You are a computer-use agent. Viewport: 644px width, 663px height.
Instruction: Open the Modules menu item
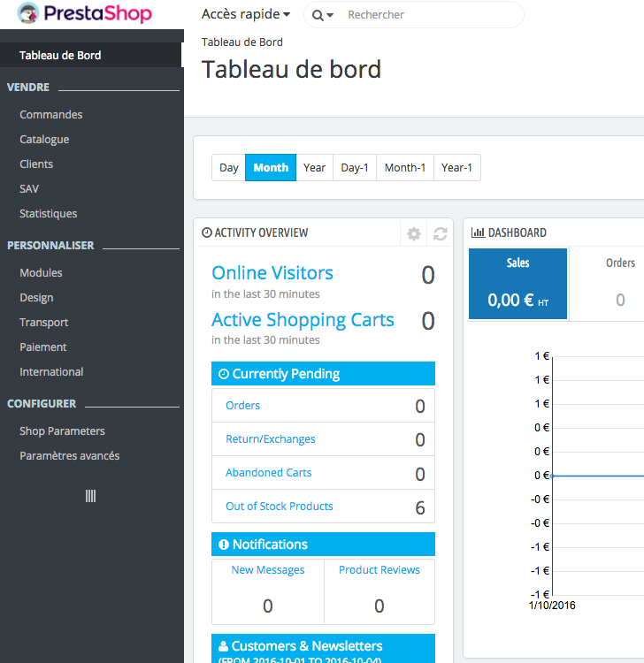[41, 273]
